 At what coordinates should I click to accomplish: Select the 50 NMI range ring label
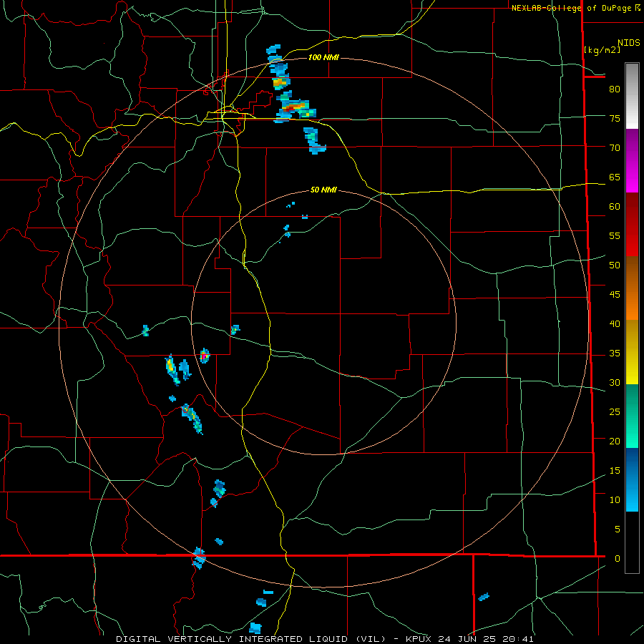click(x=323, y=190)
